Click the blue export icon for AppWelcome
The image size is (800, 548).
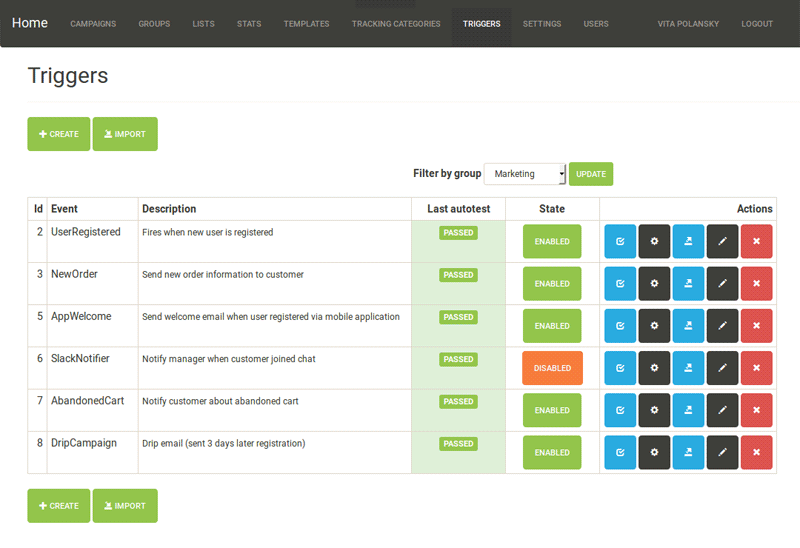click(x=688, y=326)
